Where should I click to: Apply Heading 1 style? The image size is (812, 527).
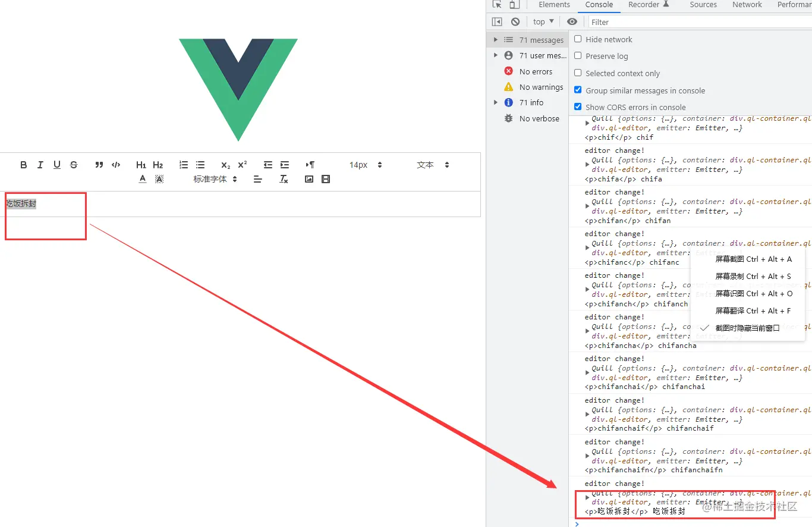point(141,165)
